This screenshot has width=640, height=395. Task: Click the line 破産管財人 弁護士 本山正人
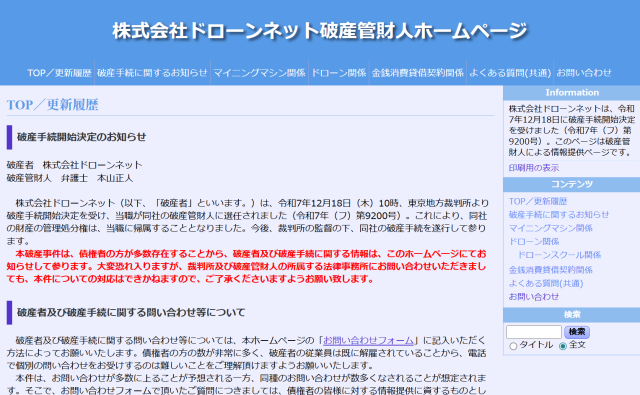coord(70,178)
